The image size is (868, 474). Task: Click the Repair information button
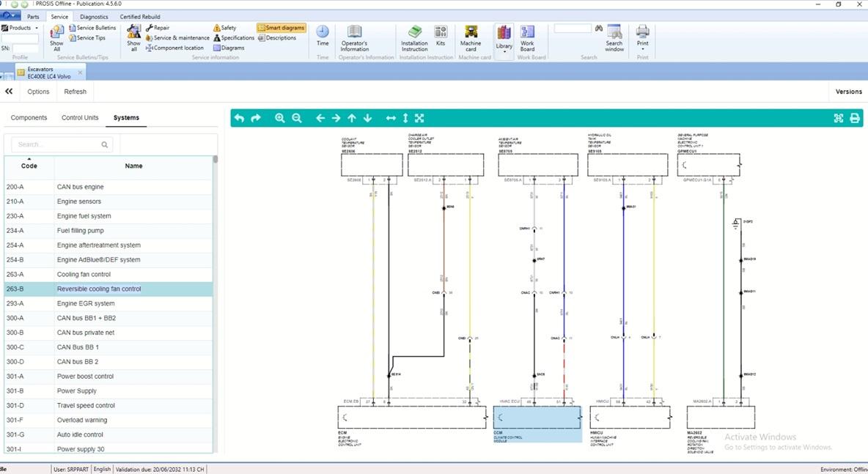pos(158,28)
